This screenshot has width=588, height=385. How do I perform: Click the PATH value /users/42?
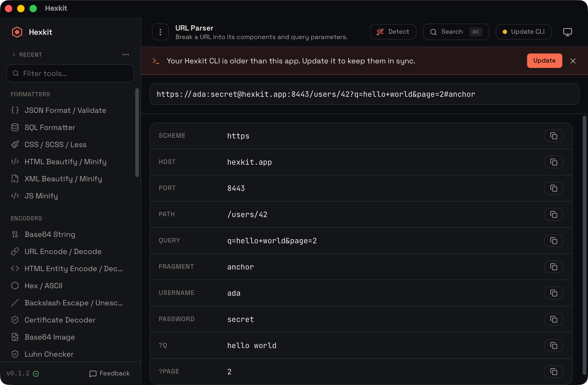[247, 214]
